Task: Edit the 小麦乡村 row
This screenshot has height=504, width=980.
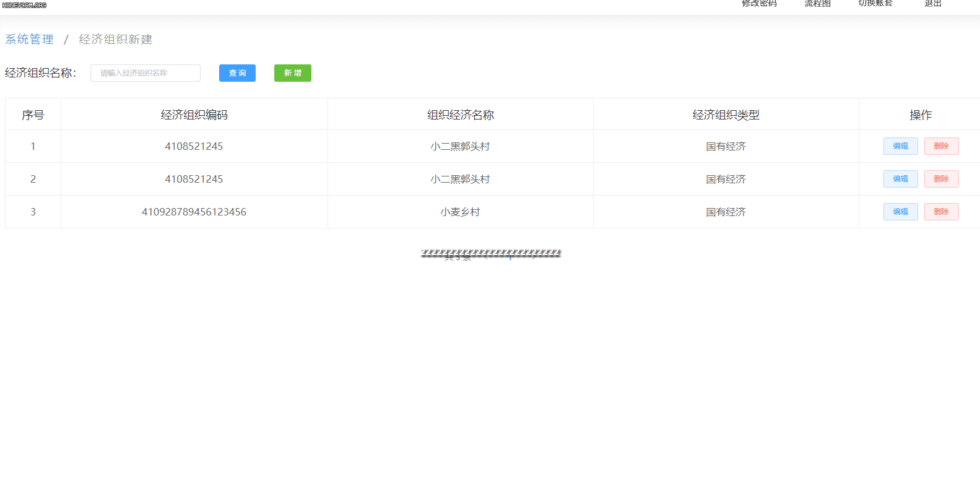Action: [x=901, y=212]
